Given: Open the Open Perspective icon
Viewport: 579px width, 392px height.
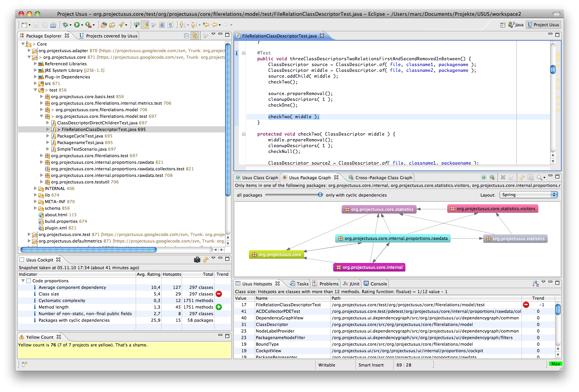Looking at the screenshot, I should coord(503,25).
